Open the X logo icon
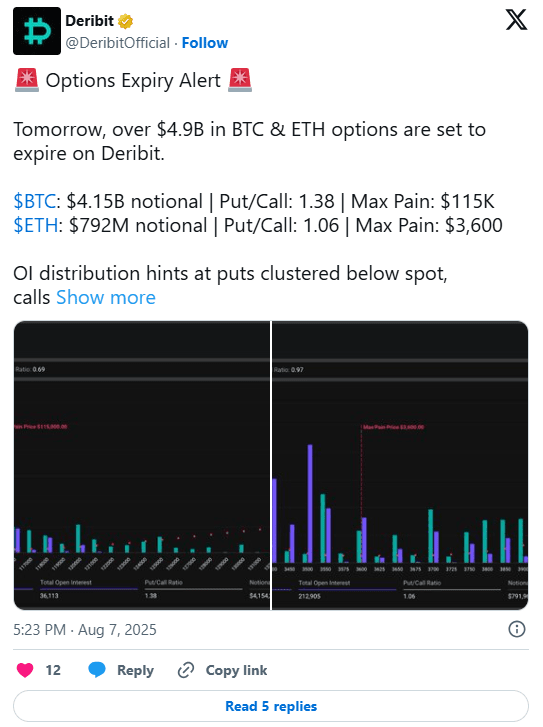The image size is (543, 727). pyautogui.click(x=516, y=20)
